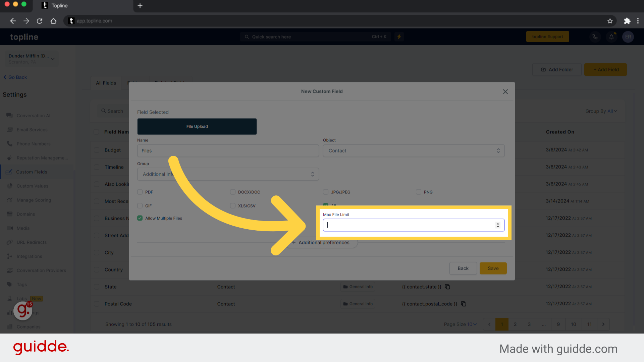Click the search magnifier icon in header
The image size is (644, 362).
(247, 37)
